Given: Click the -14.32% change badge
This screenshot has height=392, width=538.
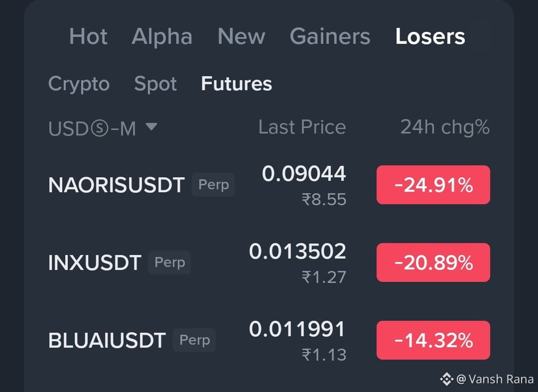Looking at the screenshot, I should pos(433,340).
